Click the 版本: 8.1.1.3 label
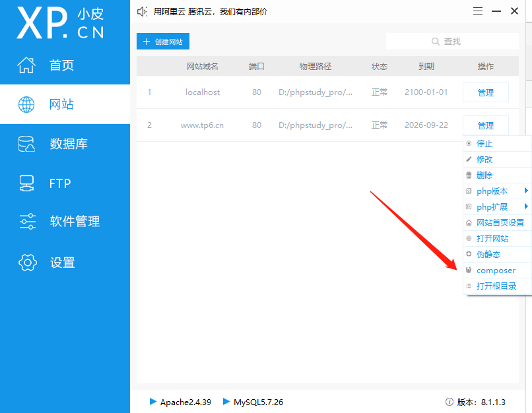Screen dimensions: 532x413 pos(481,402)
